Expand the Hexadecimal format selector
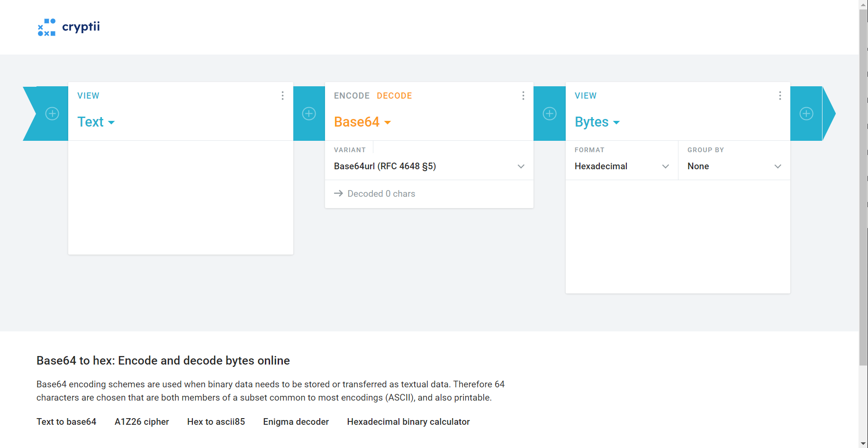868x448 pixels. tap(622, 166)
